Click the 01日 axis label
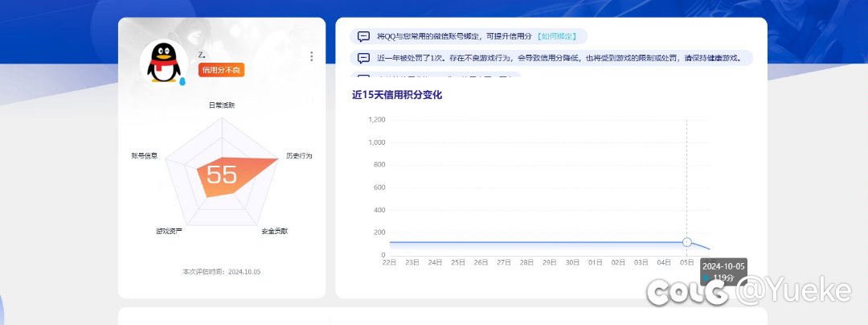Viewport: 868px width, 325px height. tap(595, 262)
